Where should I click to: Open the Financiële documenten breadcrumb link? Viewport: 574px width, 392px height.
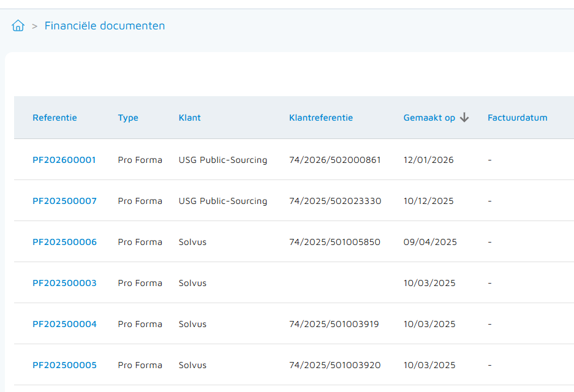(105, 26)
